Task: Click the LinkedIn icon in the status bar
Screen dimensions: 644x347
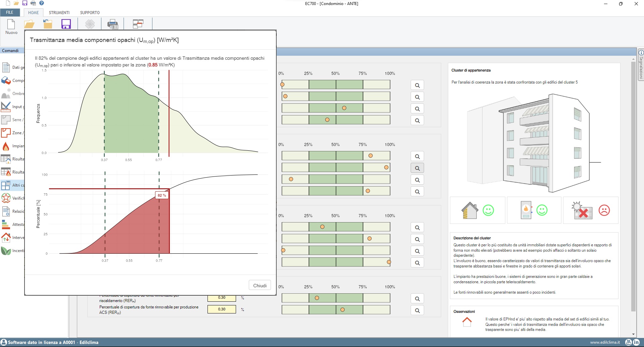Action: pos(636,342)
